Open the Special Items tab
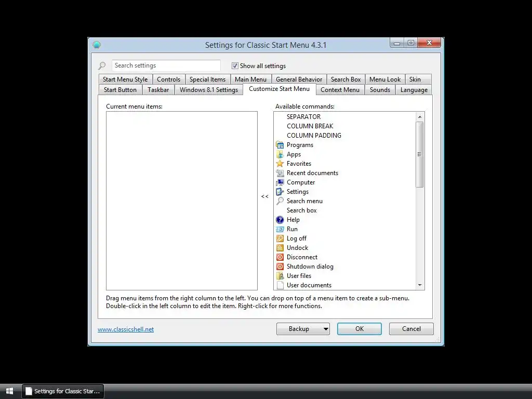The width and height of the screenshot is (532, 399). point(208,79)
